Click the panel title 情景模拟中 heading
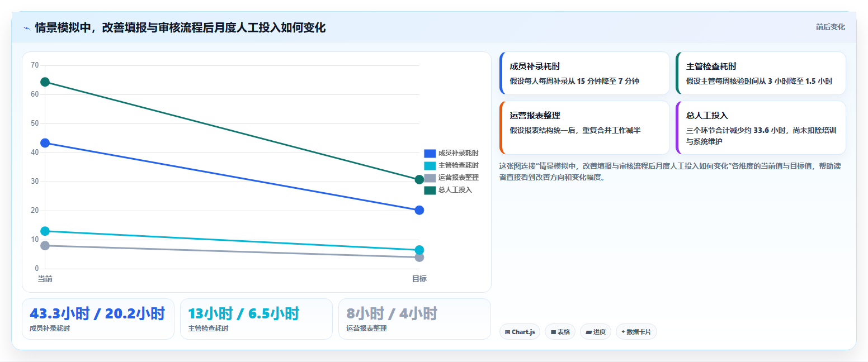The image size is (868, 362). coord(180,28)
